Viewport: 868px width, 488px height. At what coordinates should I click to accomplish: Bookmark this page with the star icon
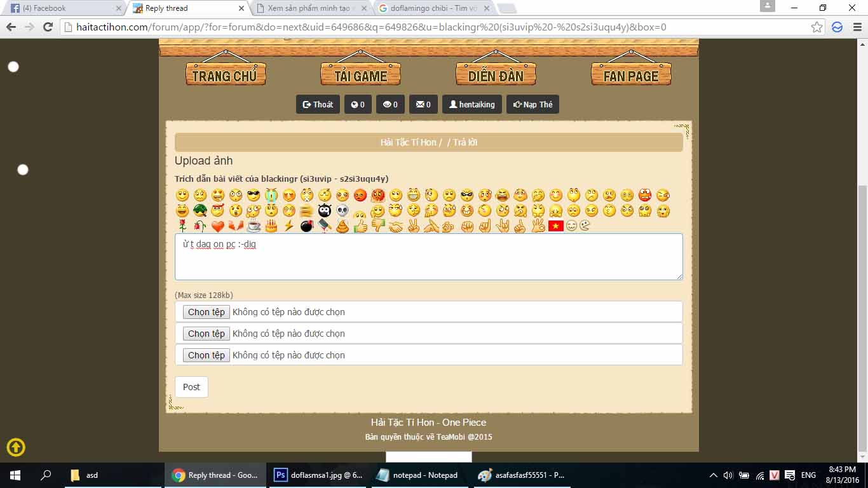(817, 27)
